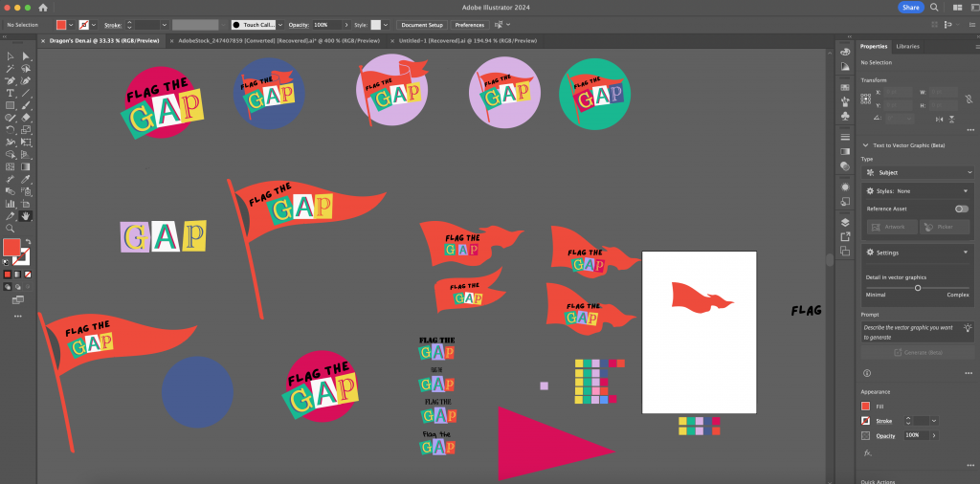The width and height of the screenshot is (980, 484).
Task: Select the Rectangle tool
Action: (11, 105)
